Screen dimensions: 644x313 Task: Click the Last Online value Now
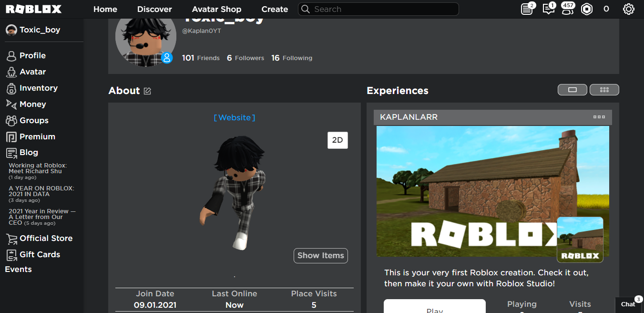tap(235, 305)
